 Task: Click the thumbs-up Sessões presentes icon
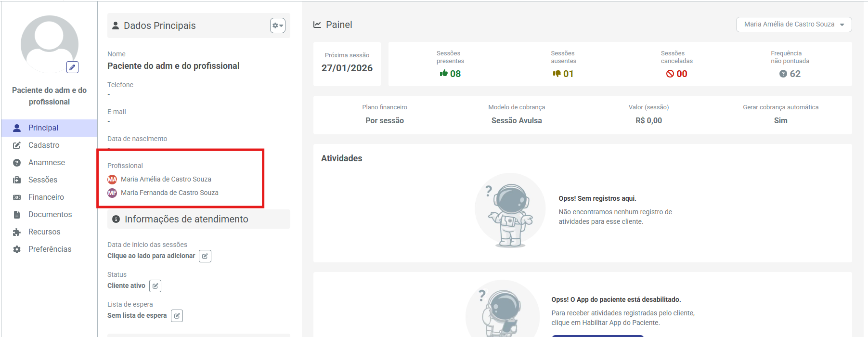click(443, 73)
